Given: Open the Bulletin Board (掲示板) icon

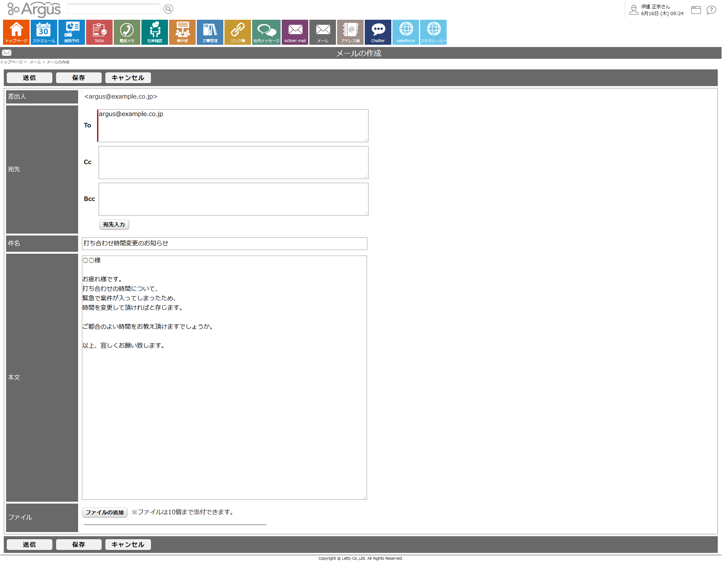Looking at the screenshot, I should 182,32.
